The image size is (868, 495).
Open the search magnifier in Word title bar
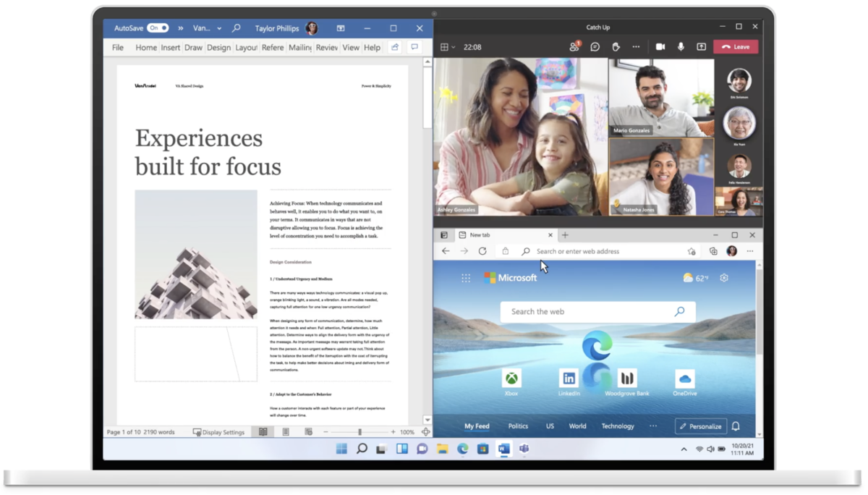click(236, 28)
